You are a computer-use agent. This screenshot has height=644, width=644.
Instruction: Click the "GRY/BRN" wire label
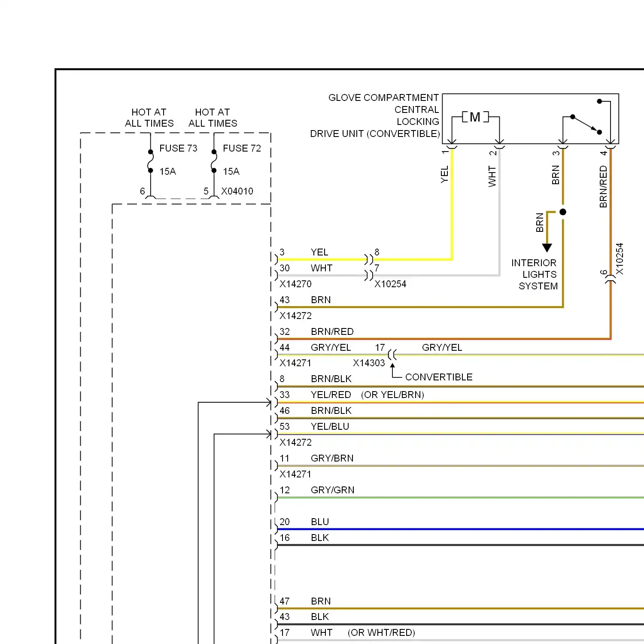pyautogui.click(x=332, y=458)
